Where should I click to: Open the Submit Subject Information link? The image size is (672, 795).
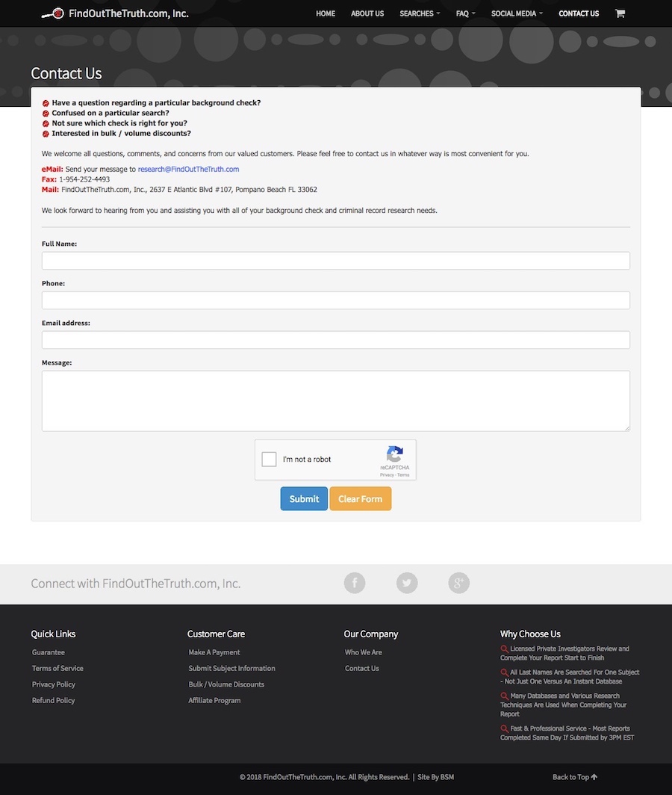(231, 669)
